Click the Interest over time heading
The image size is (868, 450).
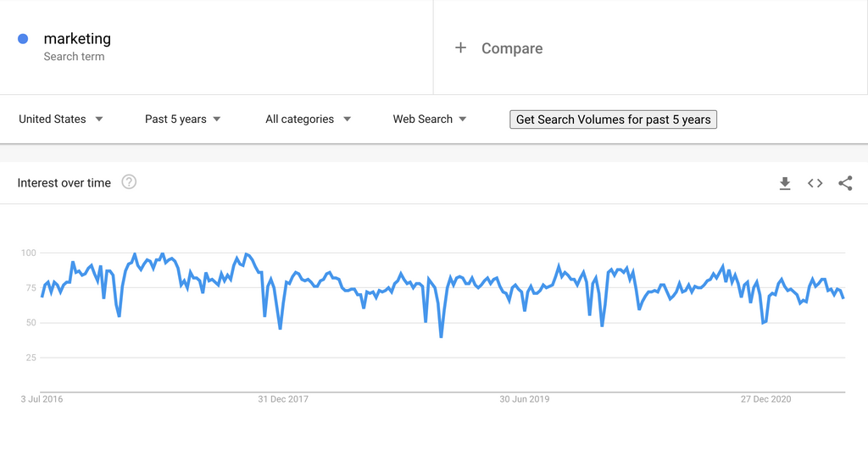coord(64,183)
